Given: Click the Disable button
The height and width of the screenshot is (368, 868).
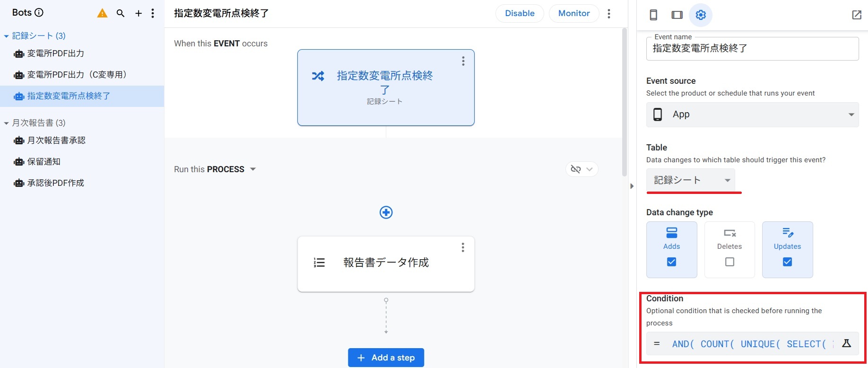Looking at the screenshot, I should click(520, 13).
